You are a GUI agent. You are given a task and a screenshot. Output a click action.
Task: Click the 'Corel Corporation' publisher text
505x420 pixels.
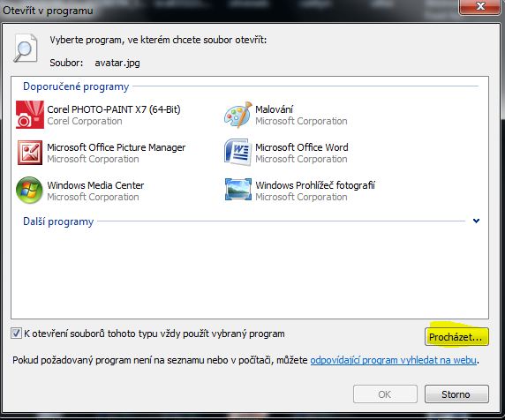pos(85,121)
